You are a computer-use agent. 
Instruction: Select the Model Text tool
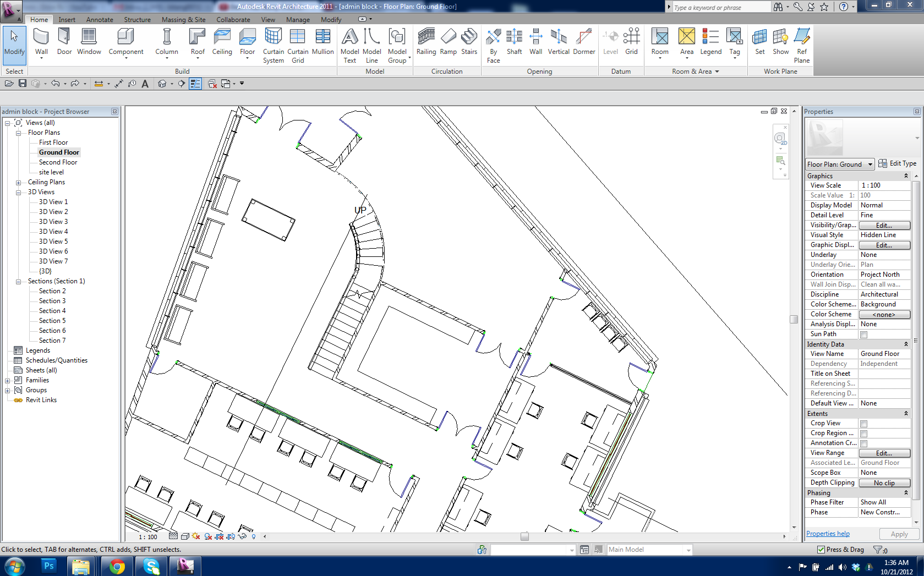click(350, 46)
